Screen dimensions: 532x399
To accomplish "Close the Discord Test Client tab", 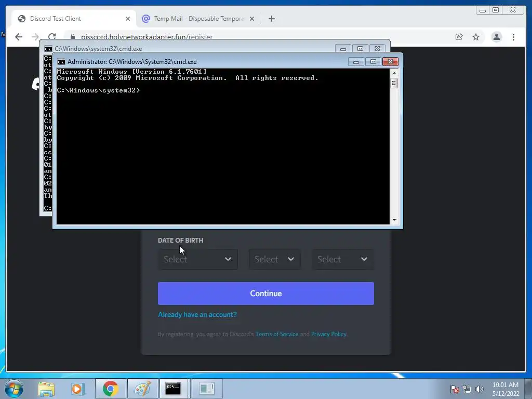I will pos(128,19).
